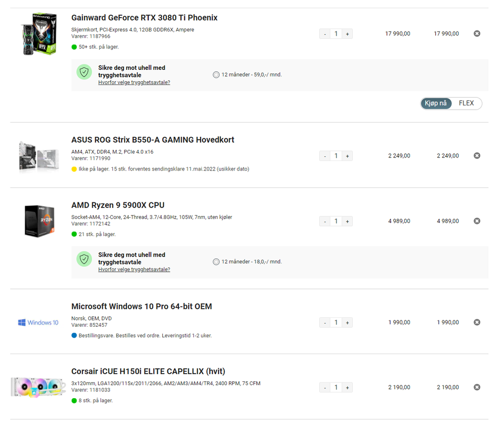This screenshot has height=428, width=504.
Task: Click 'Norsk, OEM, DVD' description text
Action: pos(91,318)
